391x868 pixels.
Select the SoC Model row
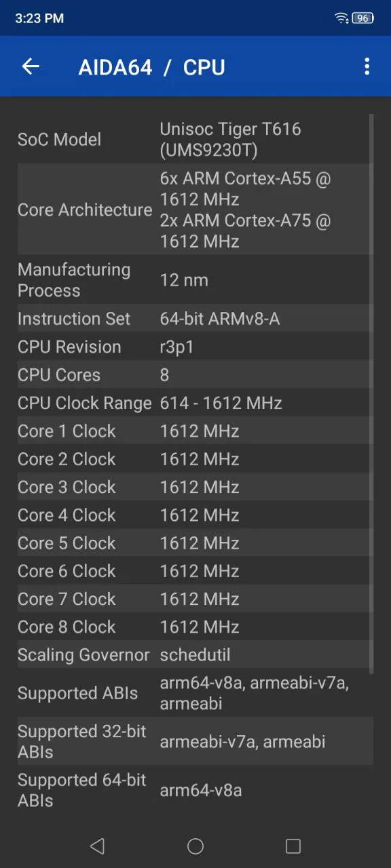tap(195, 140)
